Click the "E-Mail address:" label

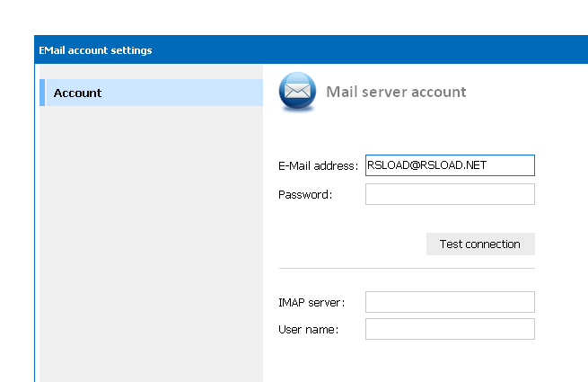point(318,166)
